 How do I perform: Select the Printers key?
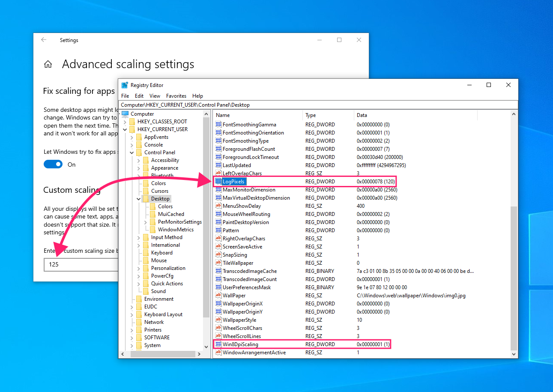click(x=153, y=330)
